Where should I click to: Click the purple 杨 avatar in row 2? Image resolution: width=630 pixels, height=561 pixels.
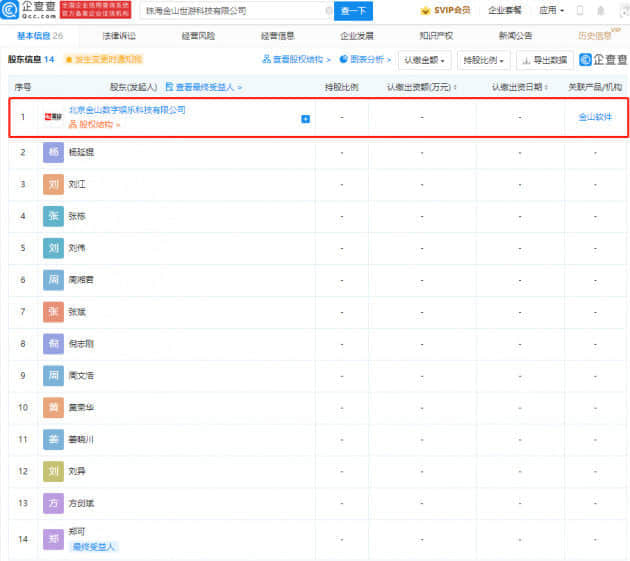[x=53, y=152]
